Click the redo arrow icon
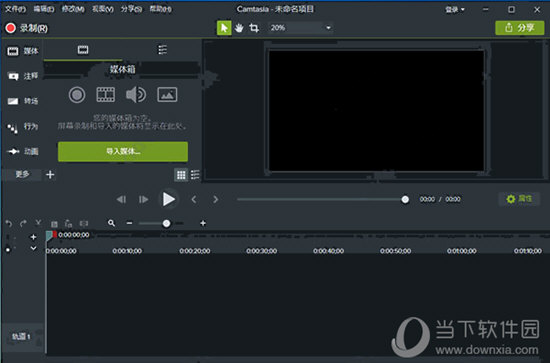The width and height of the screenshot is (550, 363). click(24, 223)
